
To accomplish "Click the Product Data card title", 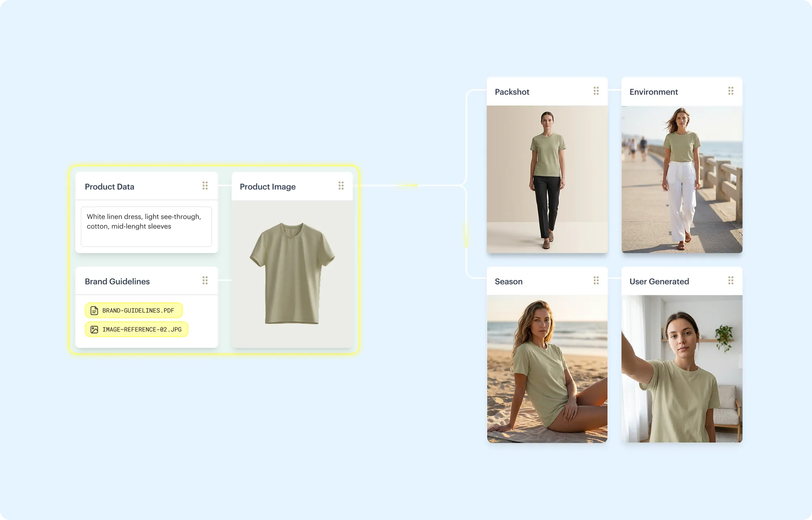I will 109,187.
